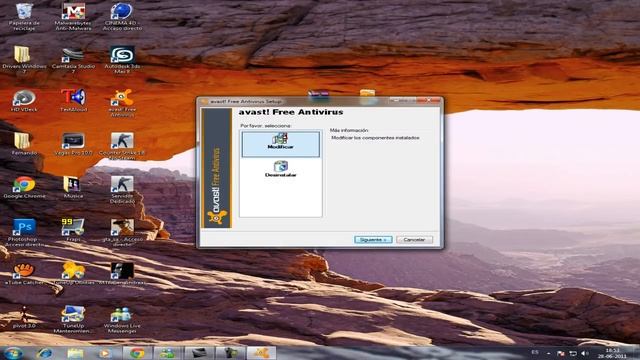
Task: Switch to Google Chrome in taskbar
Action: pos(137,353)
